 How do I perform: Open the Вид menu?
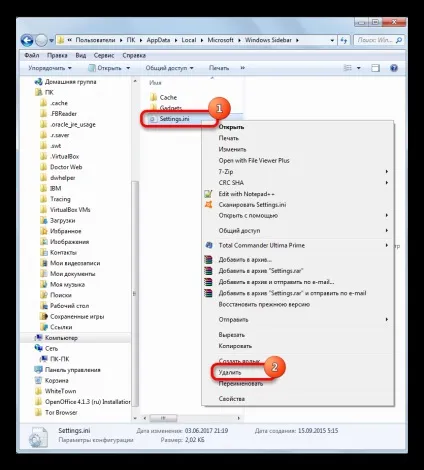pyautogui.click(x=81, y=55)
